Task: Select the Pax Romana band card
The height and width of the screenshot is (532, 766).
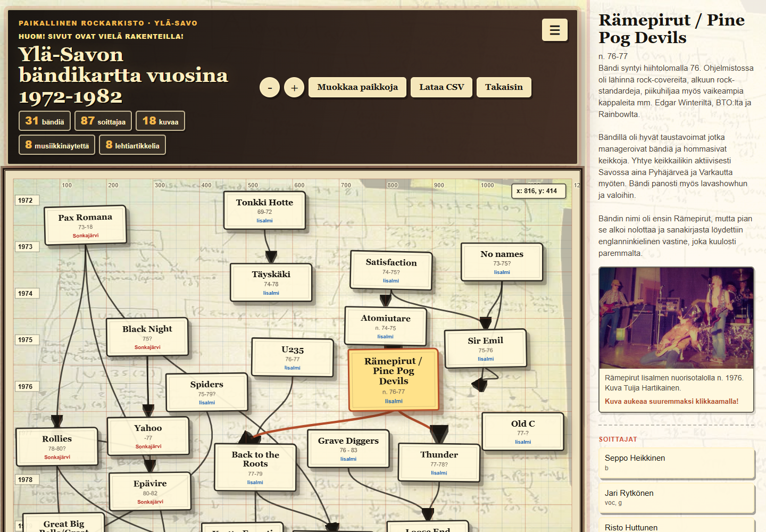Action: [x=86, y=226]
